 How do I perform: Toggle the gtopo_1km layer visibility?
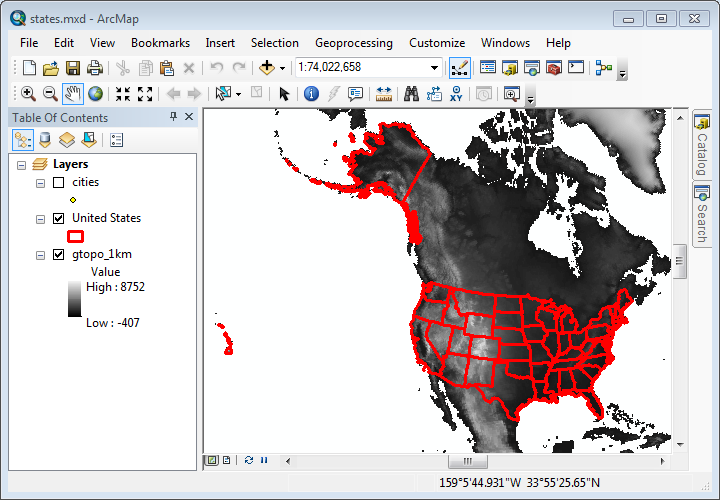[58, 254]
